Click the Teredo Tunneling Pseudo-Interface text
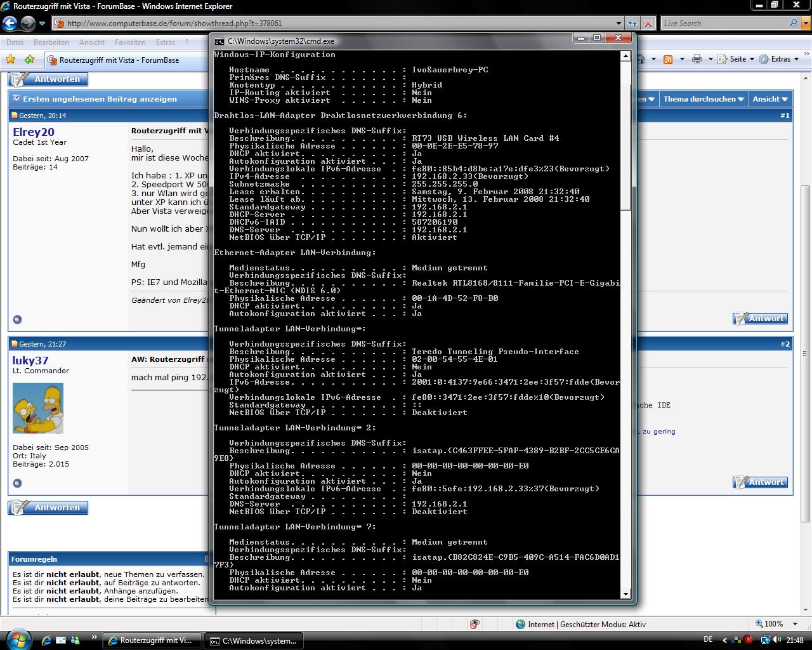 tap(495, 352)
